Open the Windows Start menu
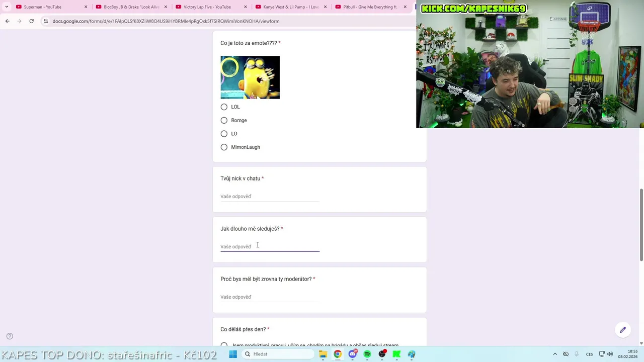644x362 pixels. 232,354
